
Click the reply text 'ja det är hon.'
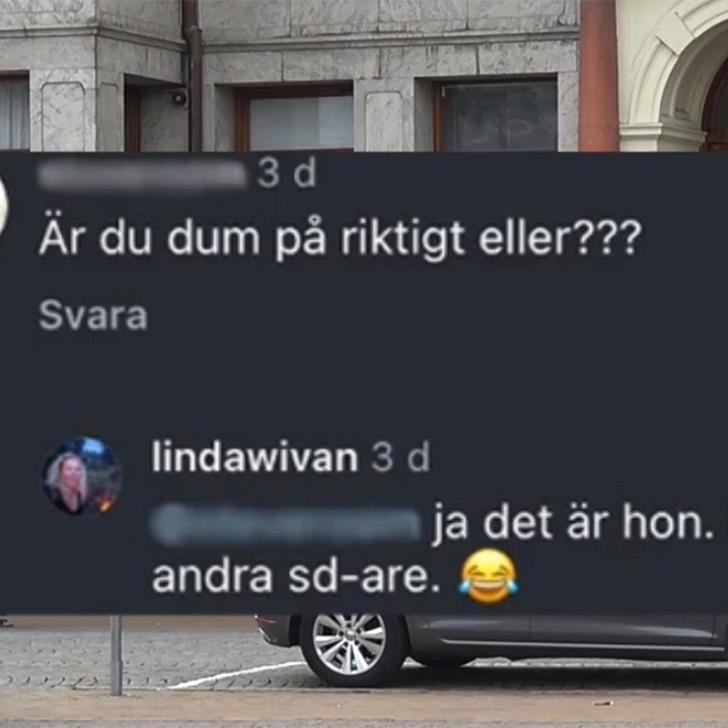tap(573, 525)
